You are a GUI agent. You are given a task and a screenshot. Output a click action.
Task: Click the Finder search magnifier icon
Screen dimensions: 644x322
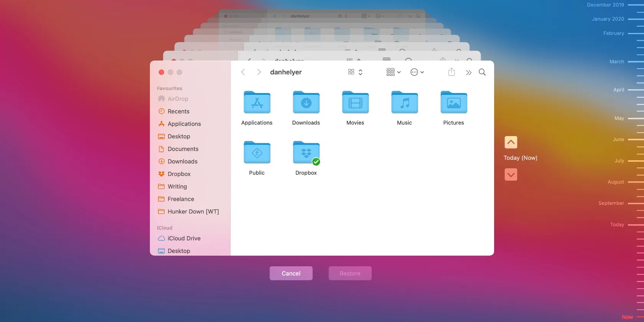click(482, 72)
